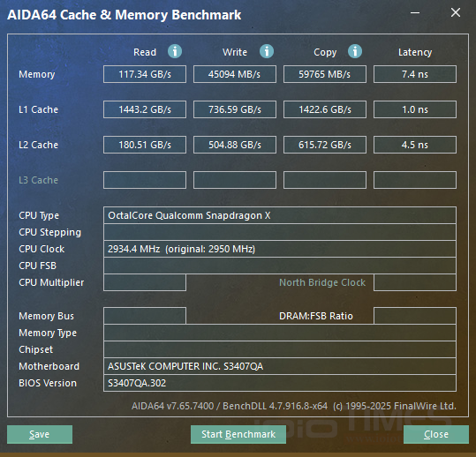Save the benchmark results
The width and height of the screenshot is (476, 457).
click(40, 434)
